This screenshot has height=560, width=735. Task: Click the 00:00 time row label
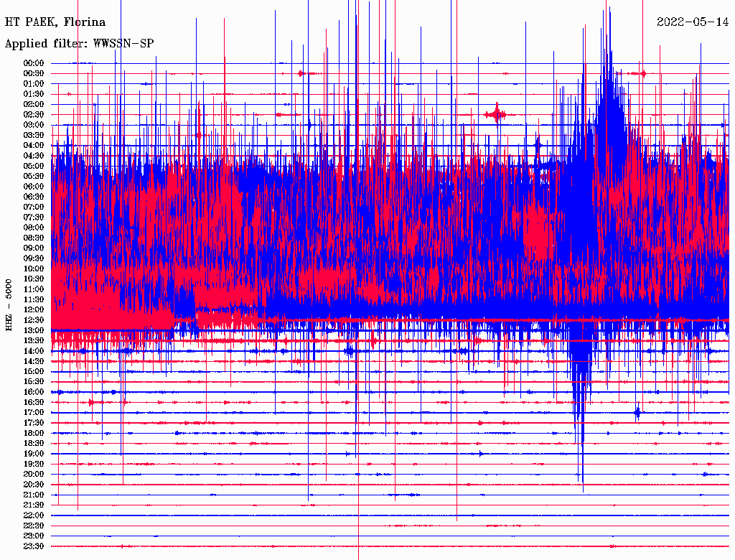click(34, 63)
